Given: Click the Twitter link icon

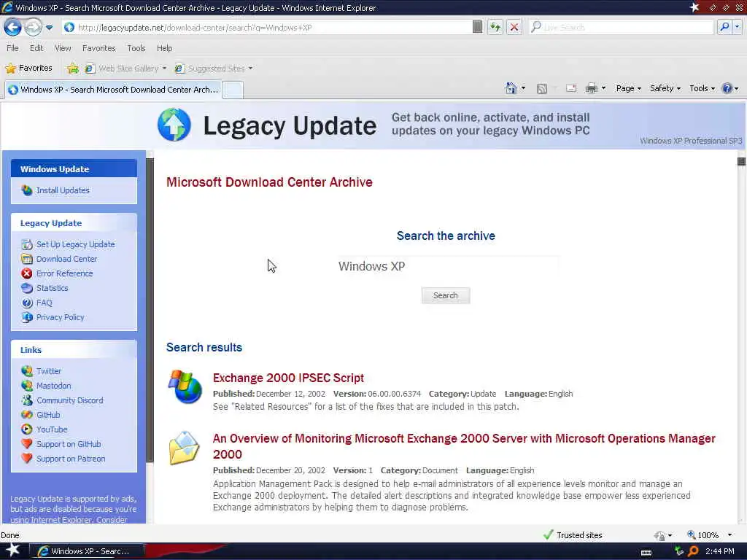Looking at the screenshot, I should click(x=27, y=371).
